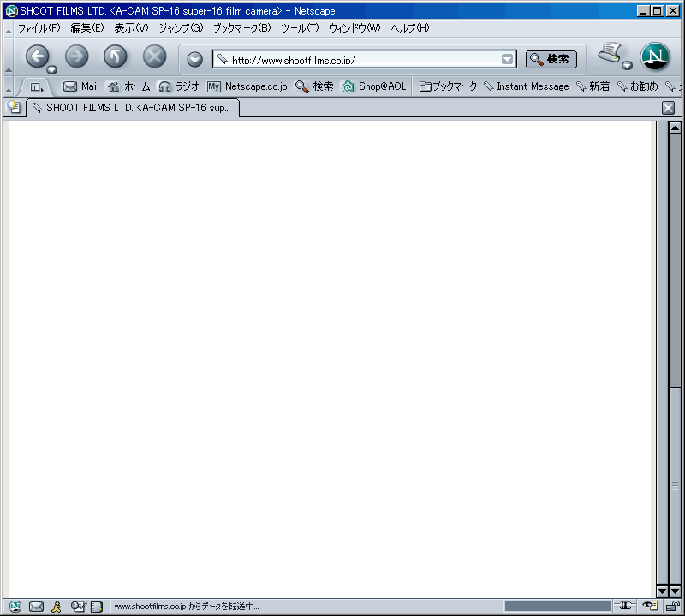Select the SHOOT FILMS LTD. tab

(x=133, y=108)
